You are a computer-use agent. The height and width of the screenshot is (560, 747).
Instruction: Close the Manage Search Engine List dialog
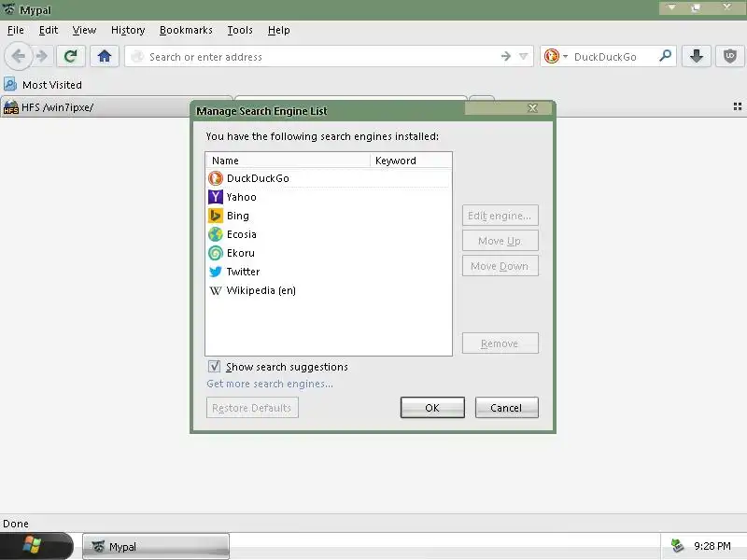pos(532,108)
